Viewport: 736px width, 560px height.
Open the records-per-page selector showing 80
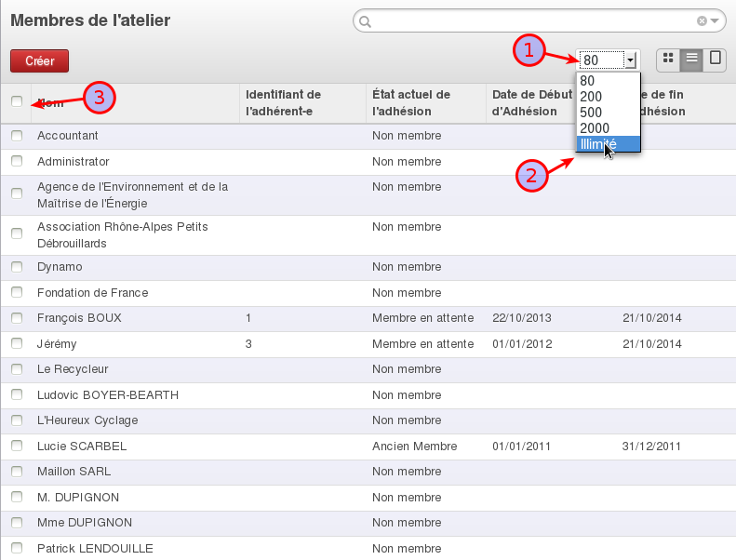point(608,60)
